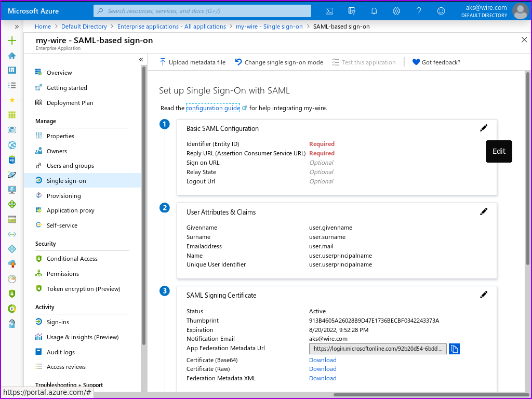Click Upload metadata file
Screen dimensions: 532x399
click(192, 62)
